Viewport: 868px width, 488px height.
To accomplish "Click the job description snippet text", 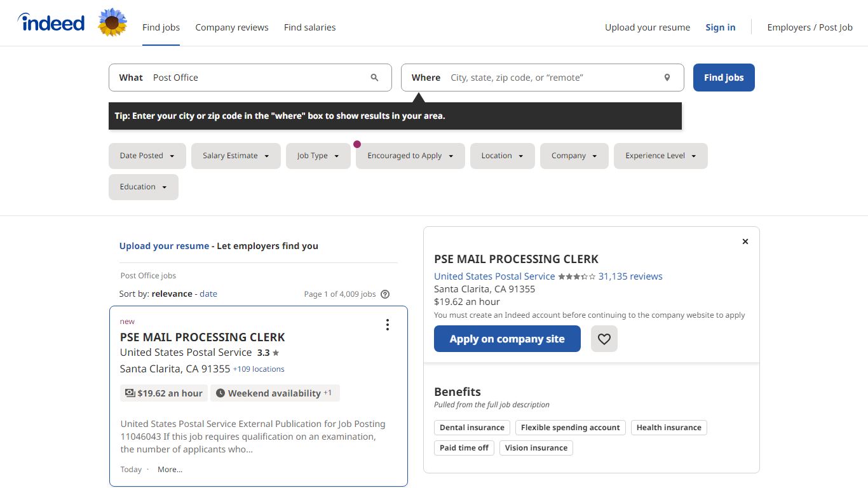I will [x=253, y=437].
